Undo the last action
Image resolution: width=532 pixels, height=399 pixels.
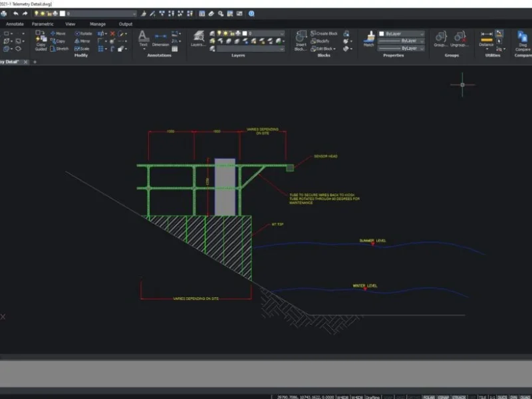point(15,13)
